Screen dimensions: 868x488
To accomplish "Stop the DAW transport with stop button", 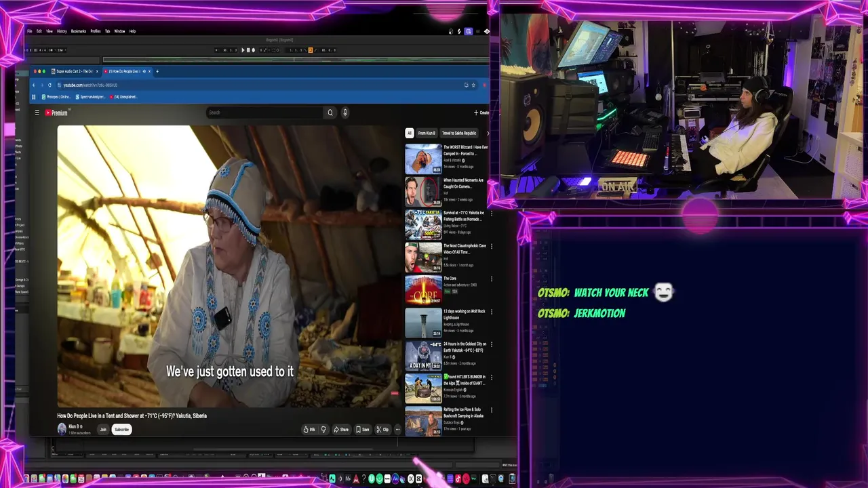I will tap(248, 50).
